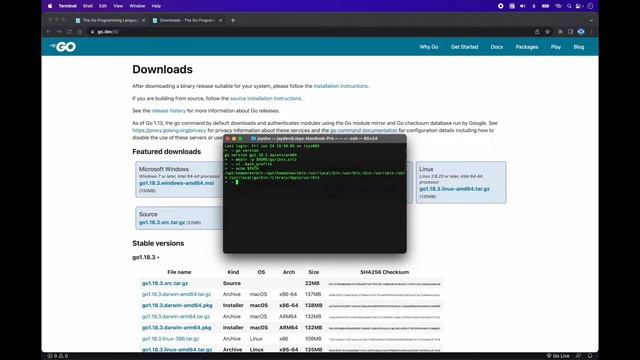640x360 pixels.
Task: Download go1.18.3.darwin-arm64.pkg installer
Action: (x=176, y=328)
